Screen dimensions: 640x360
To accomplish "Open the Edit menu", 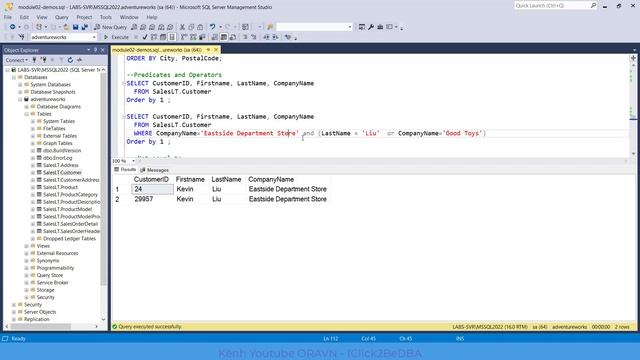I will tap(24, 17).
